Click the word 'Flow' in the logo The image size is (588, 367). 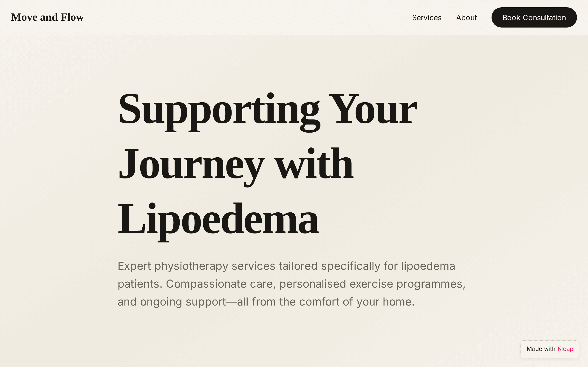coord(72,17)
